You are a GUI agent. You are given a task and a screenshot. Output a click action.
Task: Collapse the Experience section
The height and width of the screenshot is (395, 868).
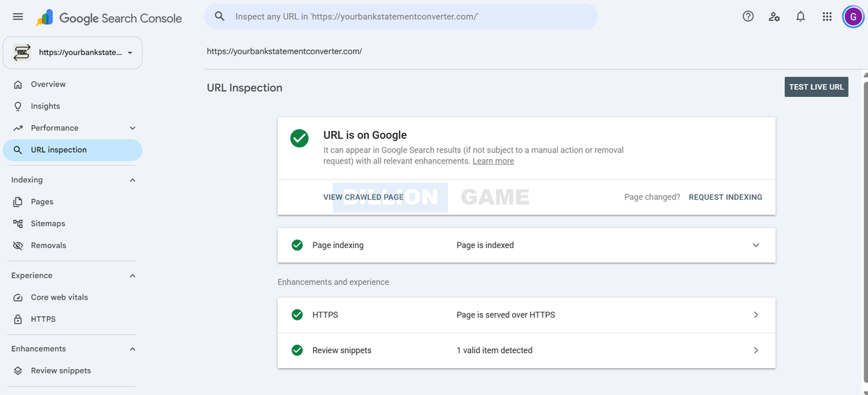point(132,276)
